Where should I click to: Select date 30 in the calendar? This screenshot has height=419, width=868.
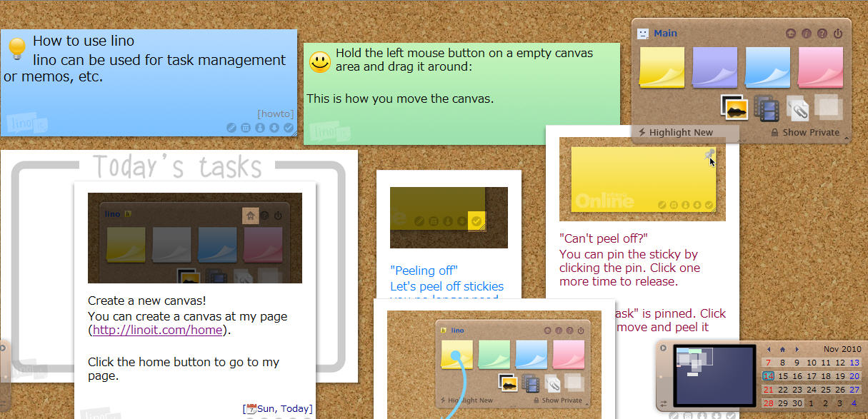pos(797,403)
